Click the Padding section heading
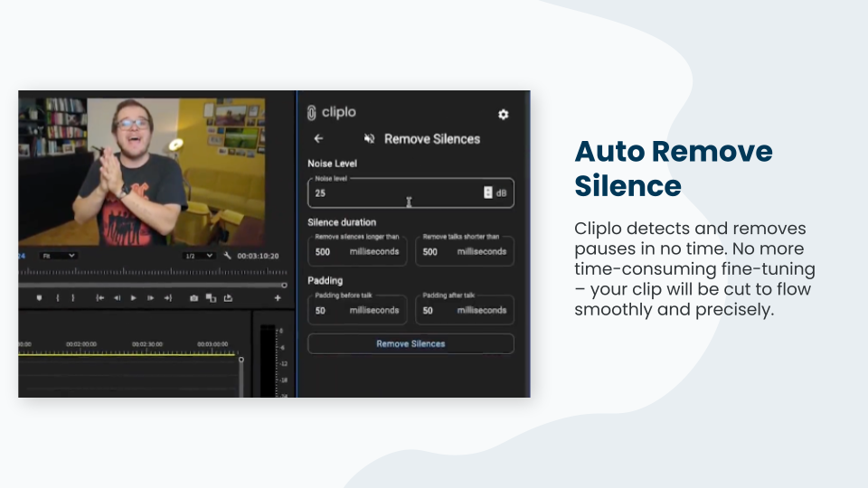Screen dimensions: 868x488 coord(325,280)
